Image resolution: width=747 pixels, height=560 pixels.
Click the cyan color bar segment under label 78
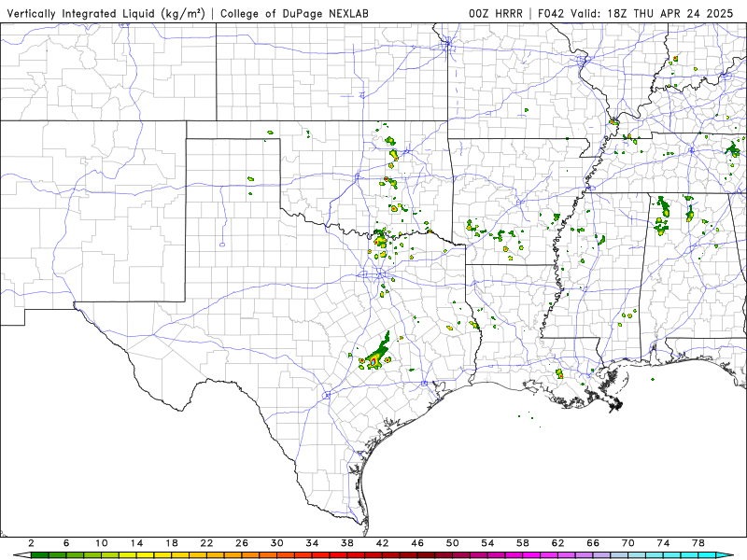click(707, 555)
